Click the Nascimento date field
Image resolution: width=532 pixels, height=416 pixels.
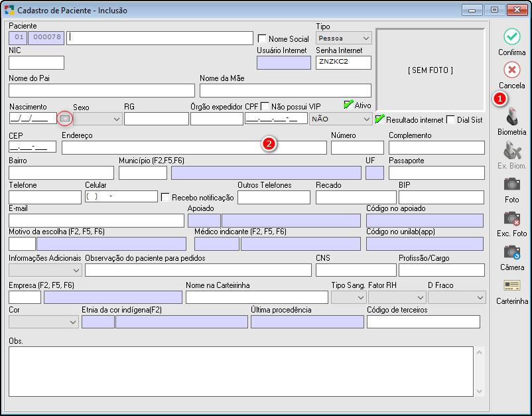click(x=33, y=118)
